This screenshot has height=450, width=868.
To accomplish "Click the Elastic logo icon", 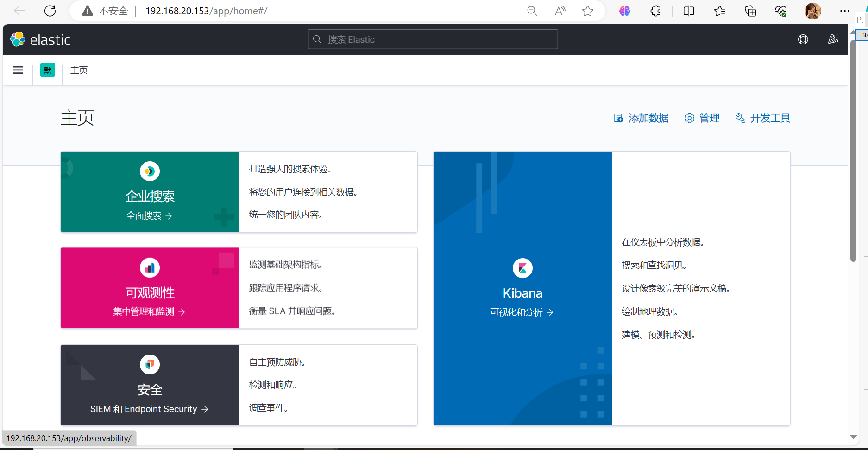I will [x=18, y=39].
